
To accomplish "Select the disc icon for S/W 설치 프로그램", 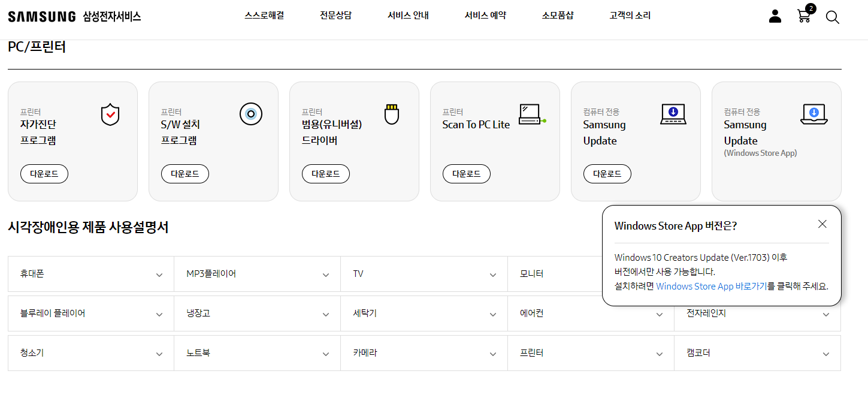I will click(x=251, y=114).
